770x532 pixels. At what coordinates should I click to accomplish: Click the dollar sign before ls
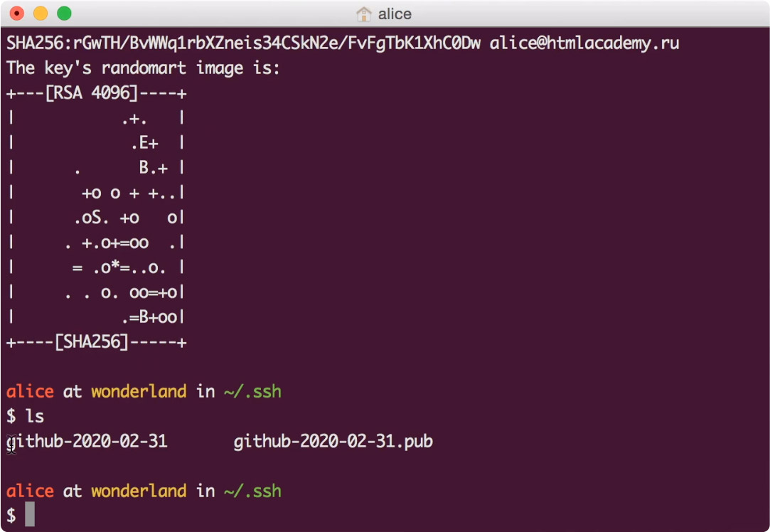[x=11, y=417]
